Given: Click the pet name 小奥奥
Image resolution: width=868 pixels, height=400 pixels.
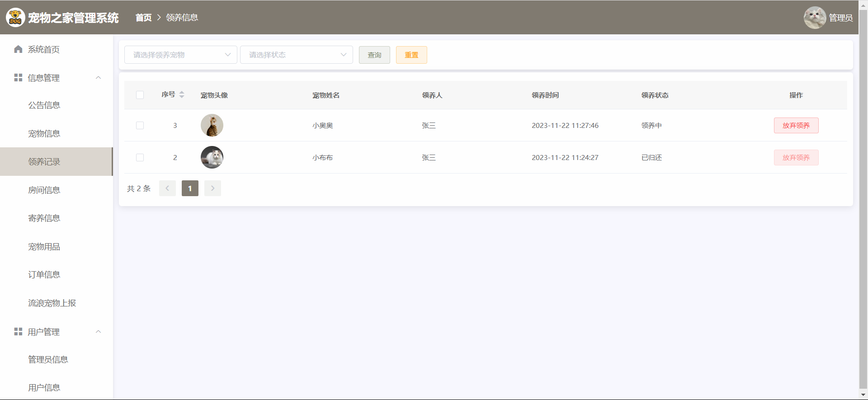Looking at the screenshot, I should click(x=322, y=125).
